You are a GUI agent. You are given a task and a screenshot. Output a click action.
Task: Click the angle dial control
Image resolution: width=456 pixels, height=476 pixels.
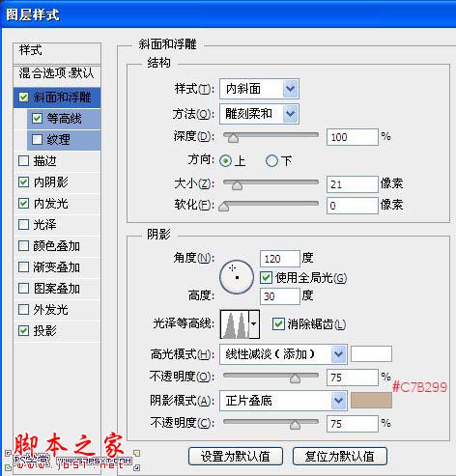237,277
